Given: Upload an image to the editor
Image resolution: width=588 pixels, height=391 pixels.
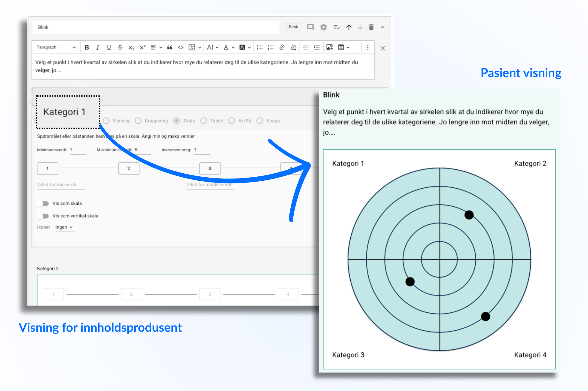Looking at the screenshot, I should click(329, 47).
